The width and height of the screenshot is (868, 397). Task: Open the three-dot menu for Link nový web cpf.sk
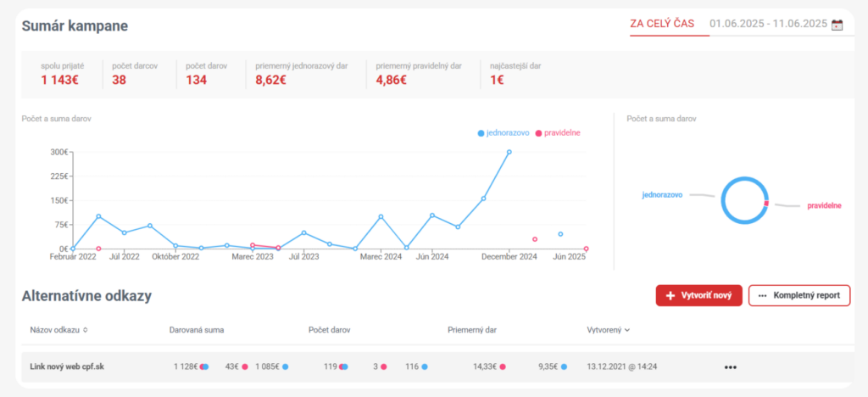coord(730,367)
